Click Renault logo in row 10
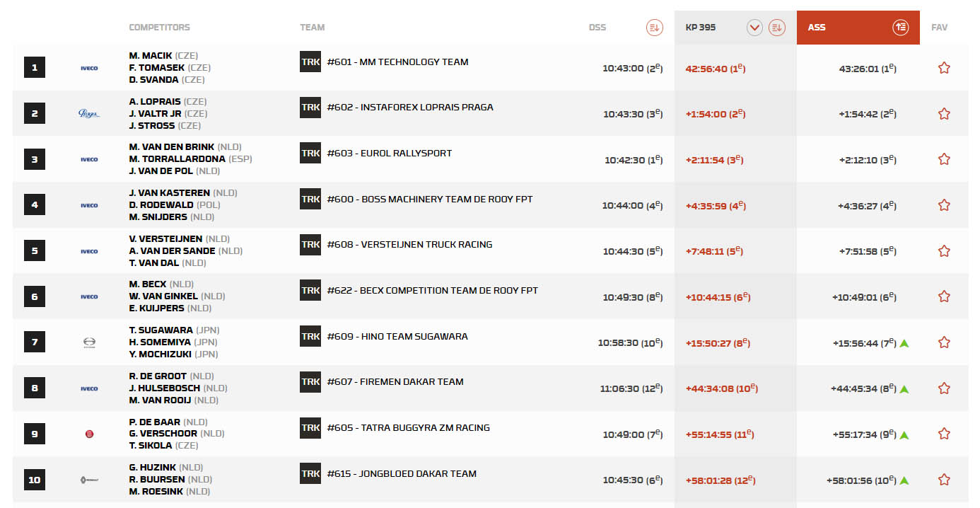The image size is (980, 508). pos(89,480)
